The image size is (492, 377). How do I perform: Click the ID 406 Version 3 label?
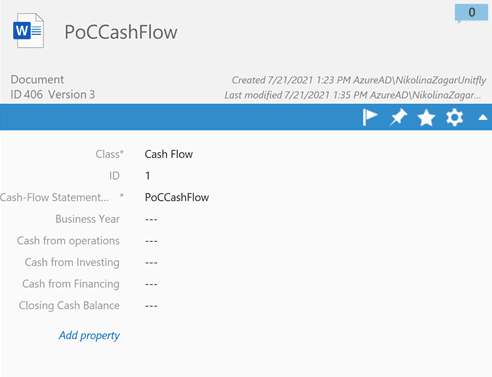pyautogui.click(x=53, y=95)
